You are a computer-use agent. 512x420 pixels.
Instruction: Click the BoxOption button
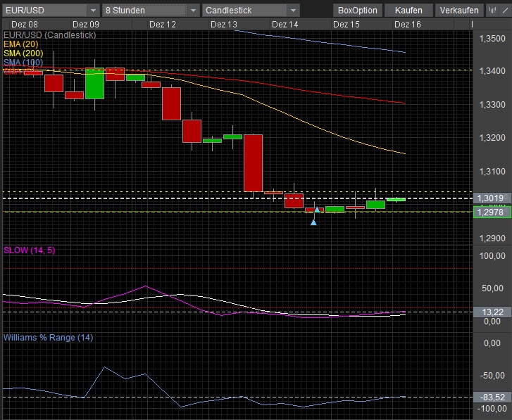click(358, 11)
